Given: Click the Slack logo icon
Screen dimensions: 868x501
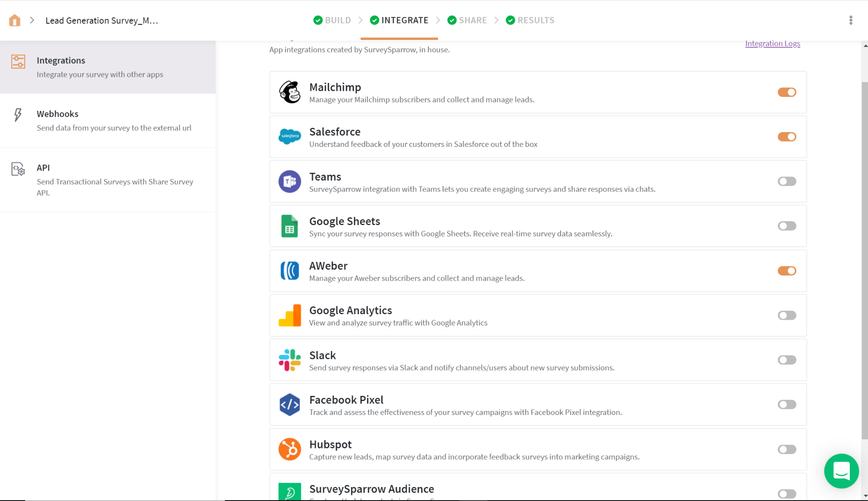Looking at the screenshot, I should coord(290,360).
